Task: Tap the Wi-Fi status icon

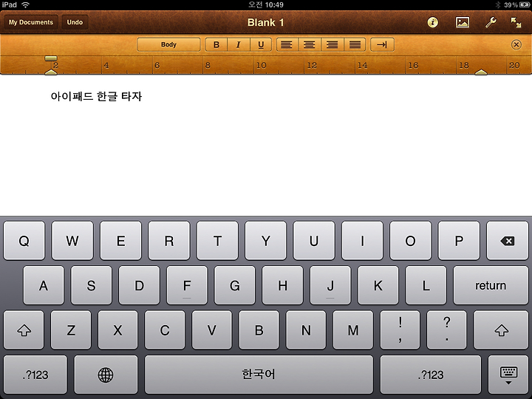Action: click(x=25, y=4)
